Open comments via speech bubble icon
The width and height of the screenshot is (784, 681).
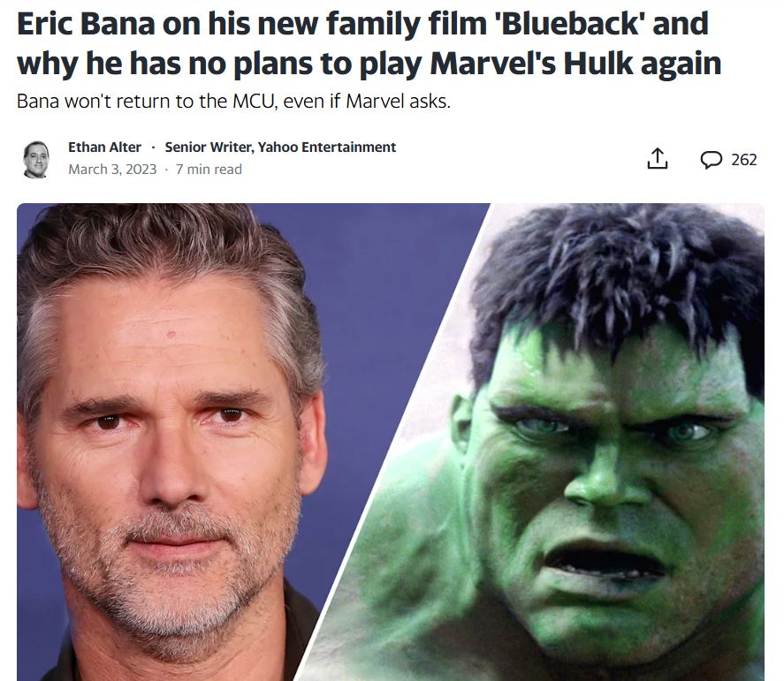pos(711,160)
